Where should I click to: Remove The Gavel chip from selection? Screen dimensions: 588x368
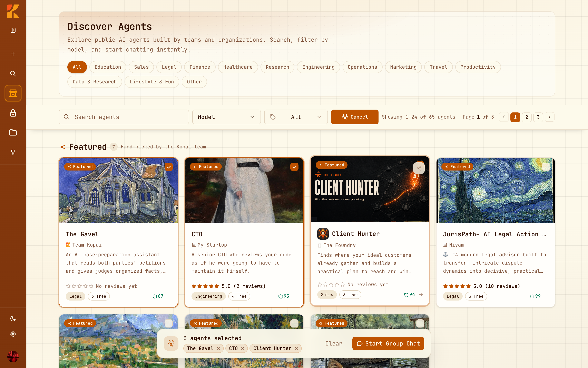(x=218, y=348)
